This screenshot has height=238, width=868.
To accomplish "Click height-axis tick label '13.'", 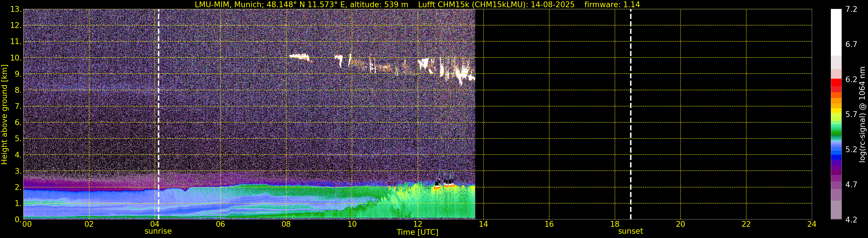I will (16, 9).
